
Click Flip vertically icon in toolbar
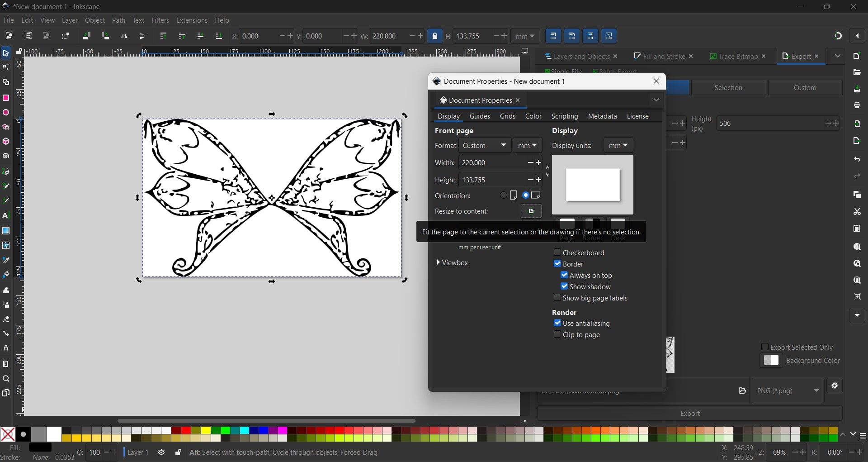click(142, 36)
